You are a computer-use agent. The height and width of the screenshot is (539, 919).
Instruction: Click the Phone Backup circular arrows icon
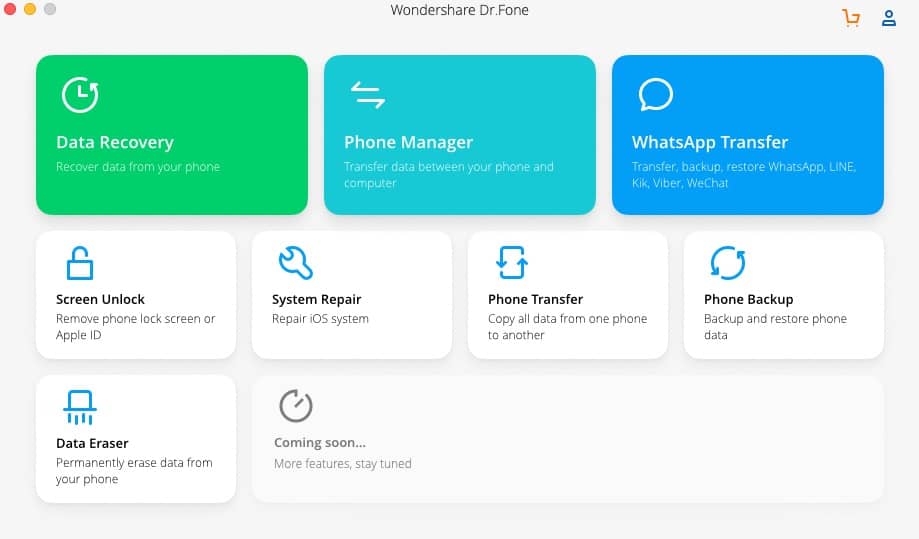pyautogui.click(x=728, y=262)
